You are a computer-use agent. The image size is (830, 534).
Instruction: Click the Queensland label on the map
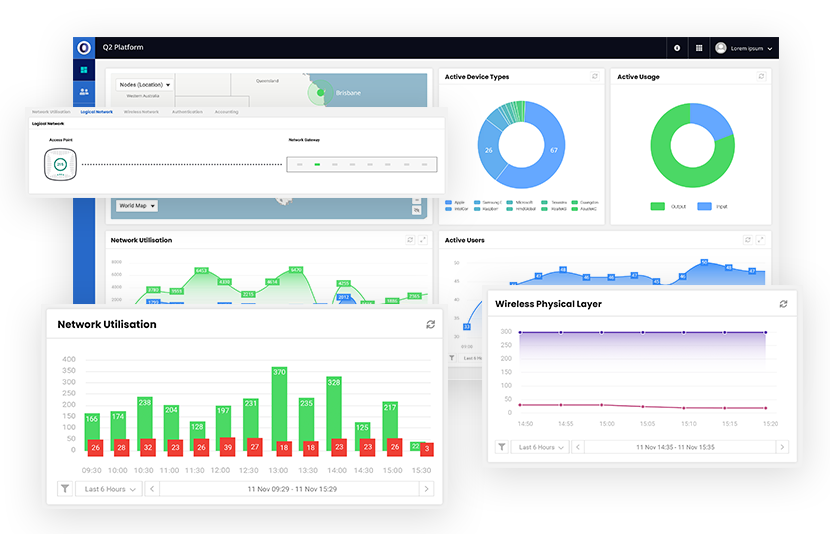[x=267, y=81]
